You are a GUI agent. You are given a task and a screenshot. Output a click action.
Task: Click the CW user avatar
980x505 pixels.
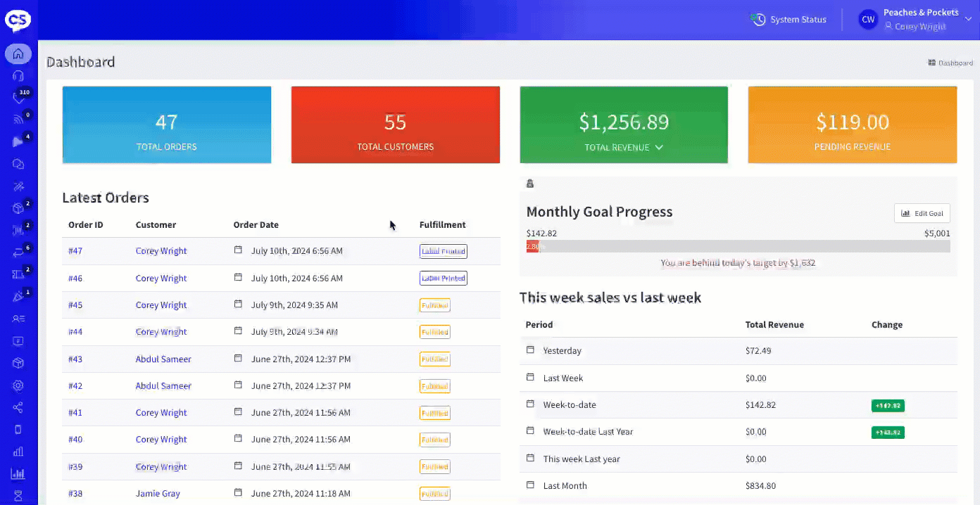(868, 20)
